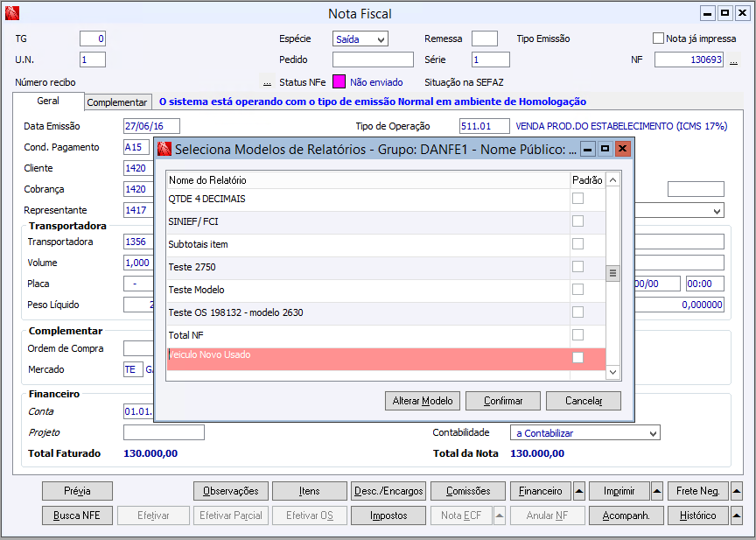Click the Acompanh. button
The image size is (756, 540).
[x=626, y=515]
